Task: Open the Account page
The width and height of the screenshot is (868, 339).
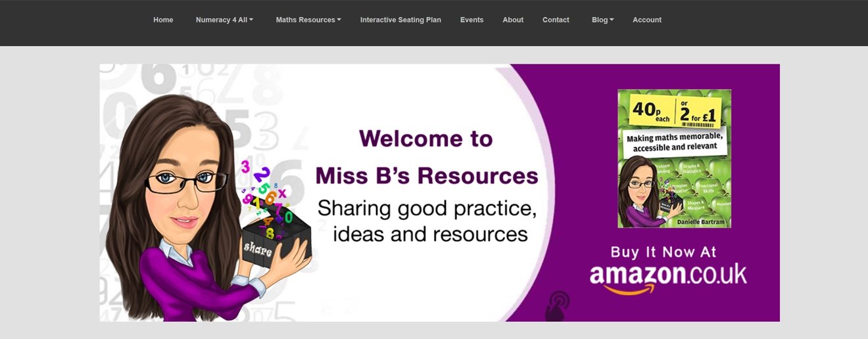Action: (647, 20)
